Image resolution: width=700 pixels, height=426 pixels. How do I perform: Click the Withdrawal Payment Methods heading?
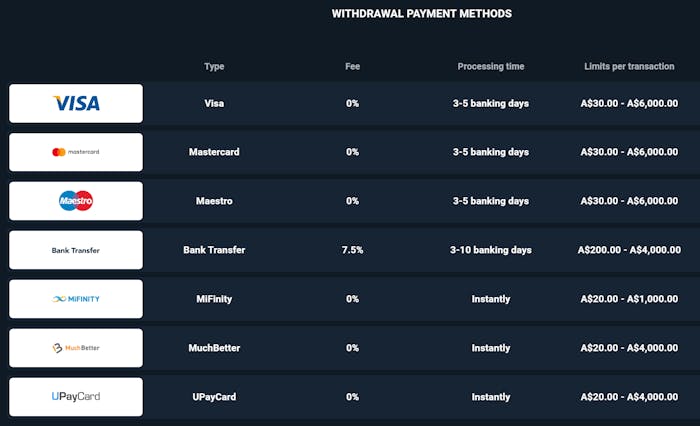pyautogui.click(x=421, y=14)
